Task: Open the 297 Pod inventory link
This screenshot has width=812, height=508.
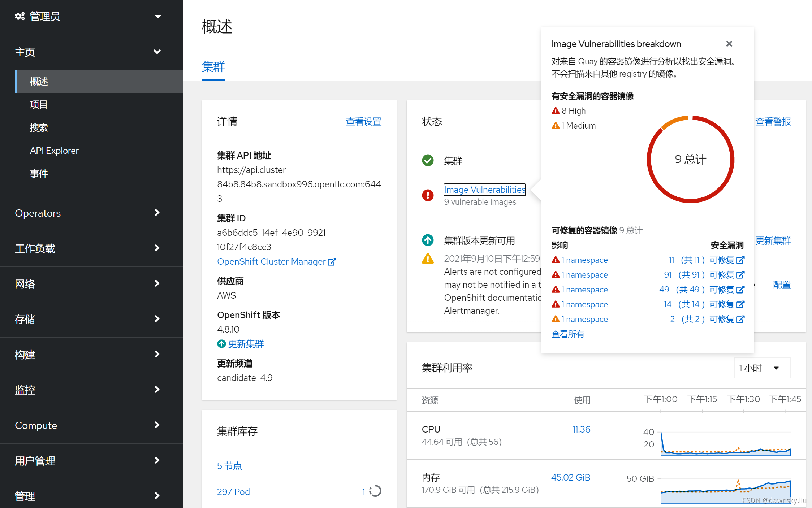Action: (x=233, y=492)
